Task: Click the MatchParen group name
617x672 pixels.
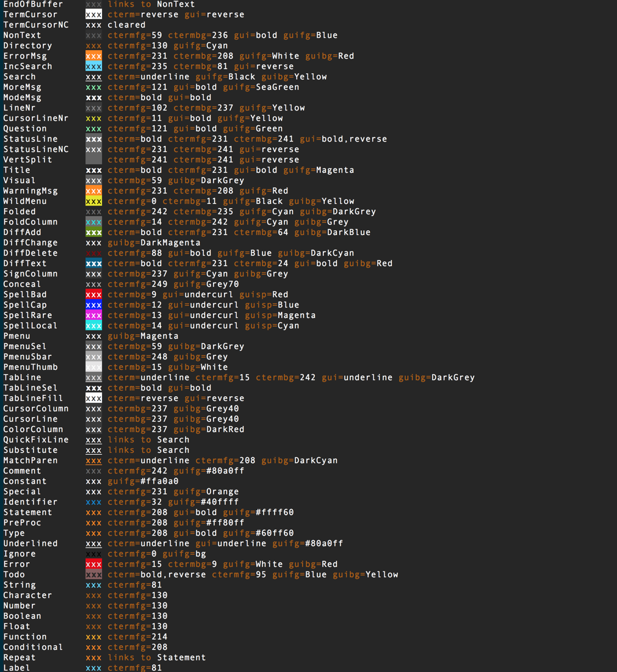Action: pyautogui.click(x=31, y=460)
